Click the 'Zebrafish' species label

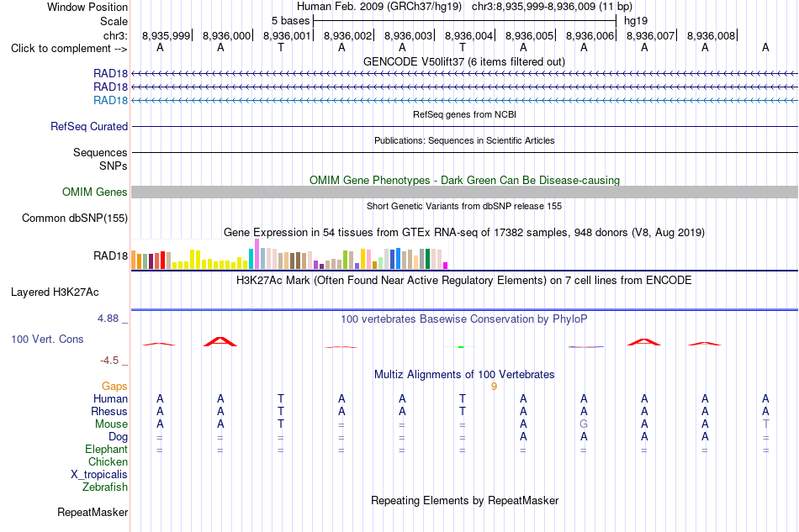click(x=105, y=487)
